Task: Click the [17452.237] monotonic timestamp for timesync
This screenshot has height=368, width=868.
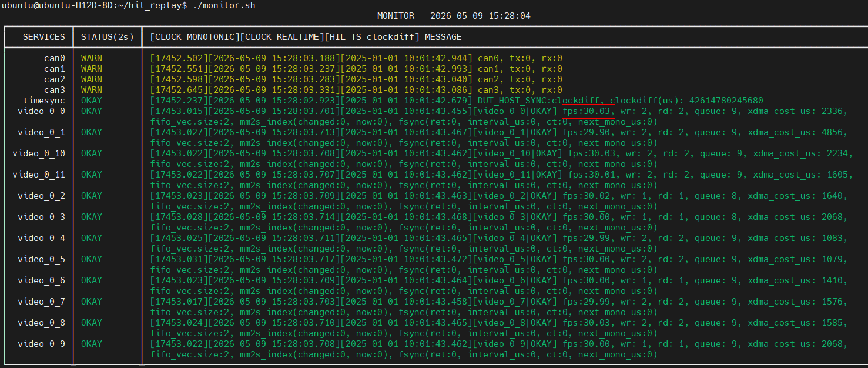Action: click(x=180, y=101)
